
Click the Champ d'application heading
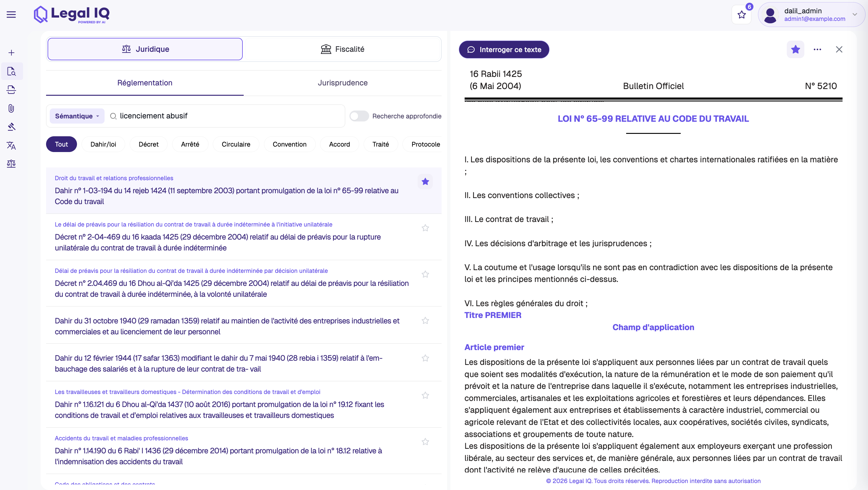point(653,327)
